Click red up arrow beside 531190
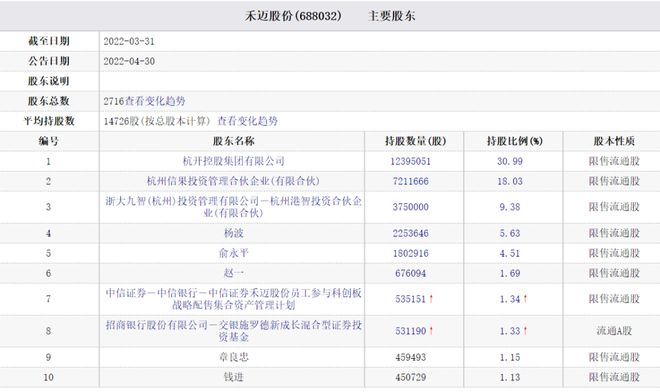The image size is (660, 392). (431, 331)
